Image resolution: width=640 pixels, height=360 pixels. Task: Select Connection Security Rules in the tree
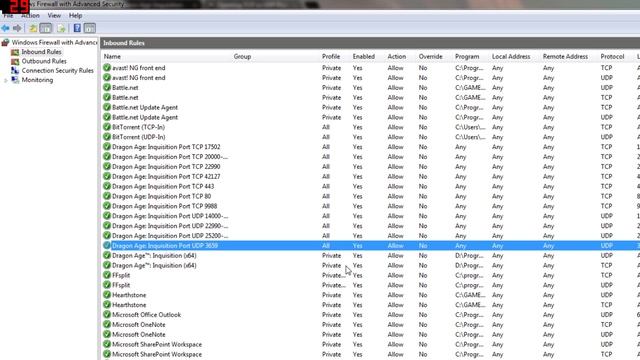point(58,71)
